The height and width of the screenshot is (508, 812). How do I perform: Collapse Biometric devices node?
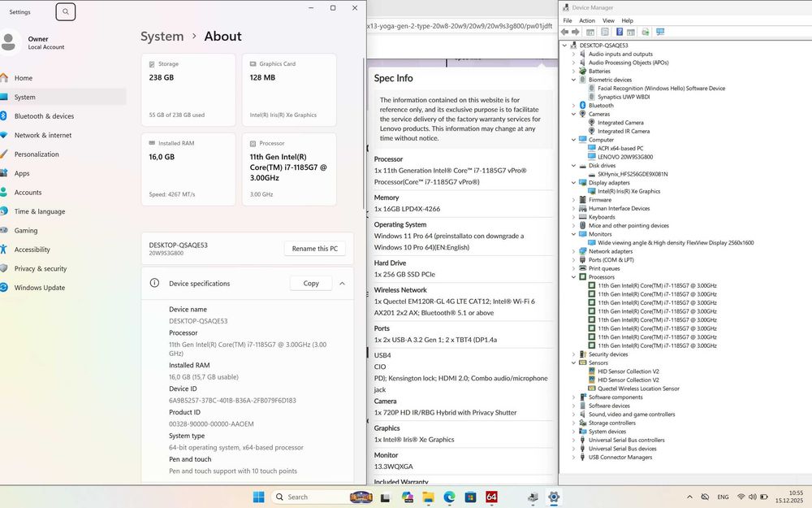(x=573, y=80)
